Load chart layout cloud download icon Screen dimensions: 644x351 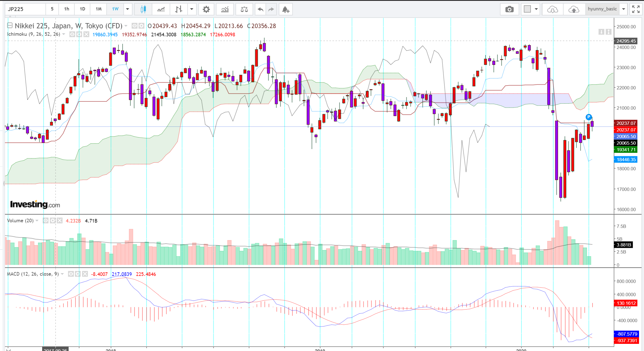pos(552,9)
